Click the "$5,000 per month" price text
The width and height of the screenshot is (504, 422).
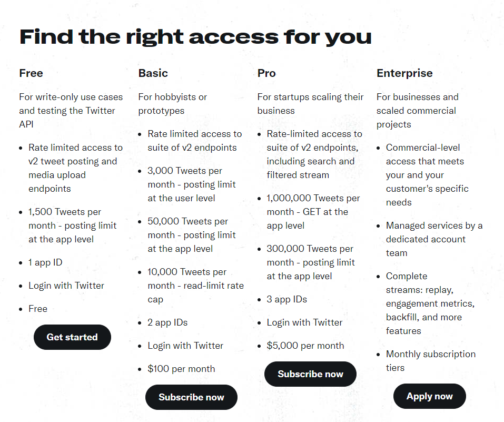[x=305, y=346]
